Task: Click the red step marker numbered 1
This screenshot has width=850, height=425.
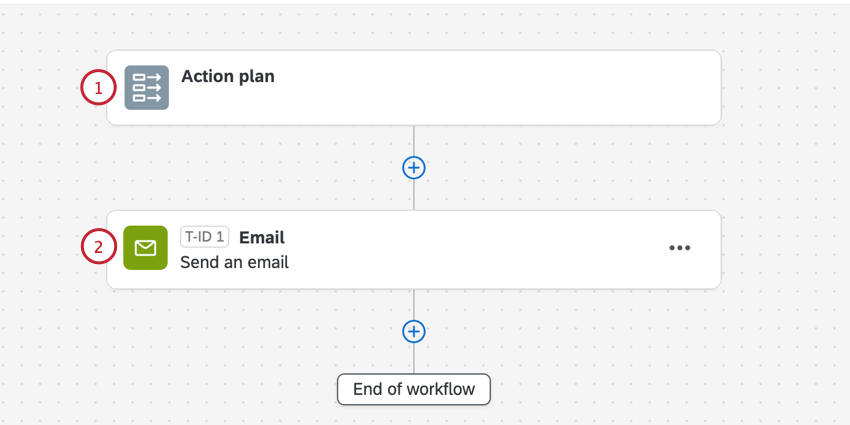Action: [98, 88]
